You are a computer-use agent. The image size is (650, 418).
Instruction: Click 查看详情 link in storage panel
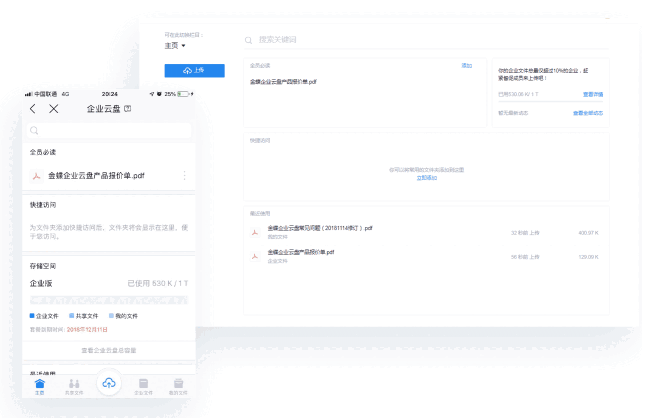click(593, 94)
